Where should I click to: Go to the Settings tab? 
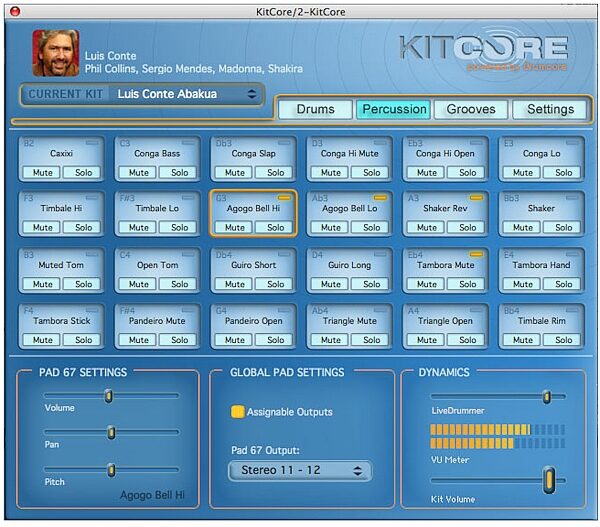tap(550, 109)
